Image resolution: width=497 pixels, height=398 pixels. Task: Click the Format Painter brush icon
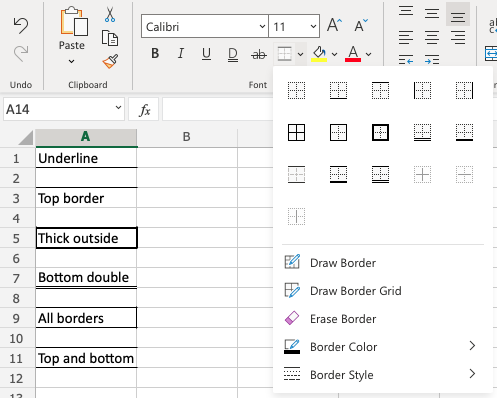click(x=110, y=61)
